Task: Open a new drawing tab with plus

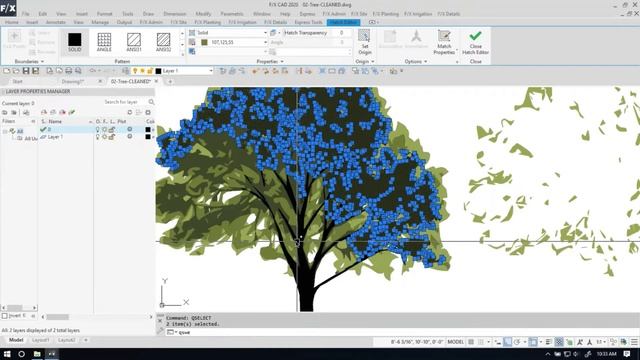Action: 170,82
